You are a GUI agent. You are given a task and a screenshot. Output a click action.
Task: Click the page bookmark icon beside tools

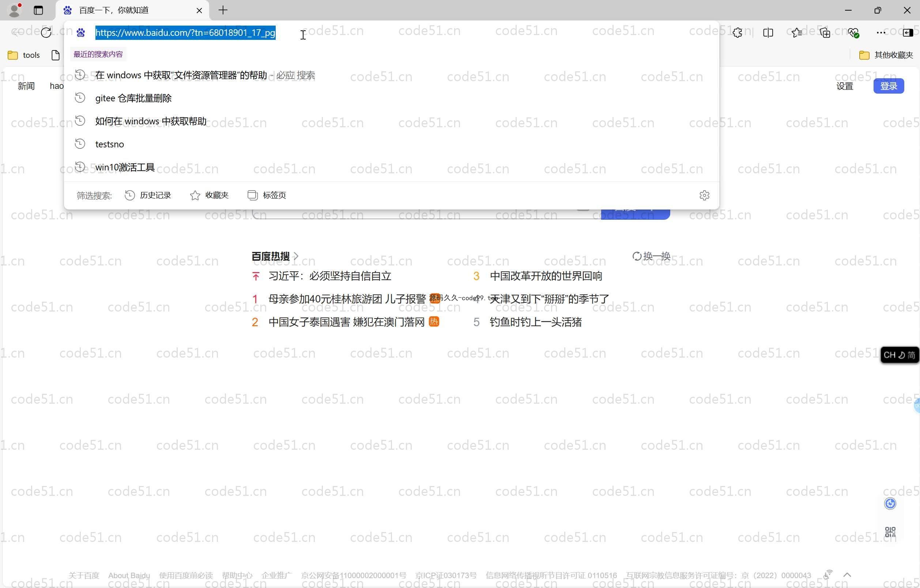[x=56, y=55]
